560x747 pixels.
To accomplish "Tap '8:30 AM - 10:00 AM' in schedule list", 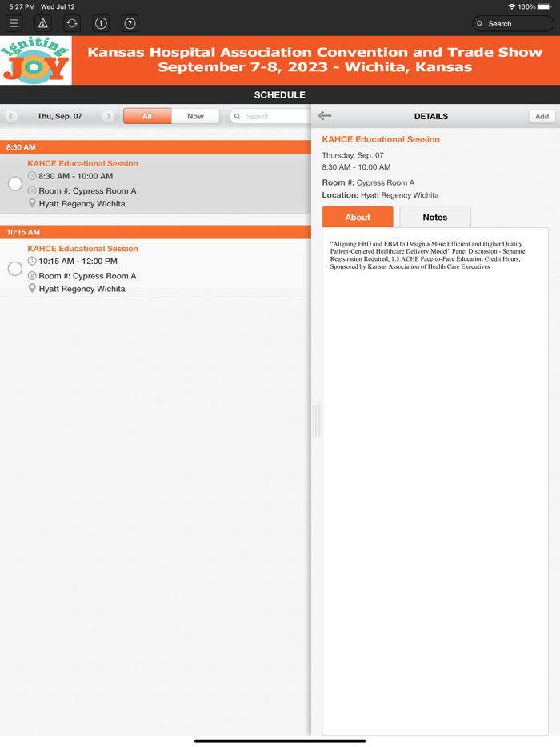I will pos(76,176).
